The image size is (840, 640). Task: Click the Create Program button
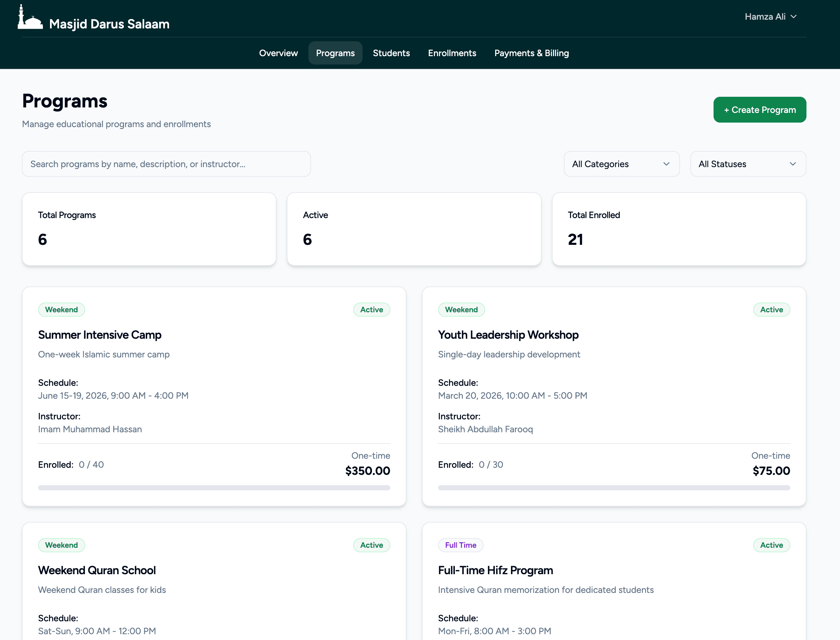[760, 110]
